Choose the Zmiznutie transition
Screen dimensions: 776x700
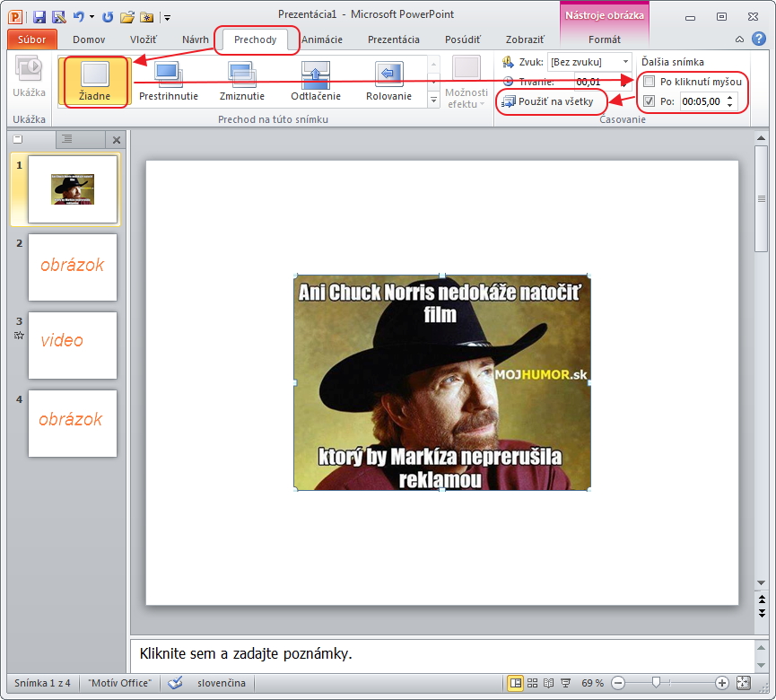[241, 81]
